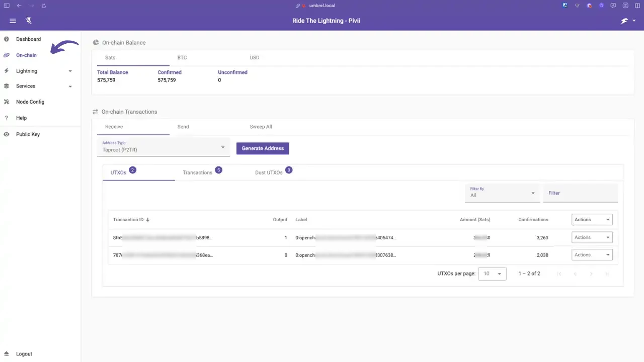
Task: Open the top-right node menu arrow
Action: (634, 21)
